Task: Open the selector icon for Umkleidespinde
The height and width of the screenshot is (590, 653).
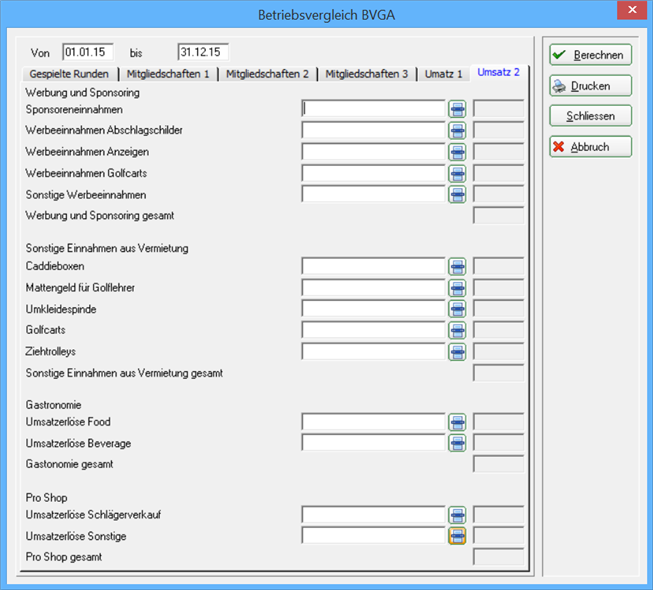Action: [457, 309]
